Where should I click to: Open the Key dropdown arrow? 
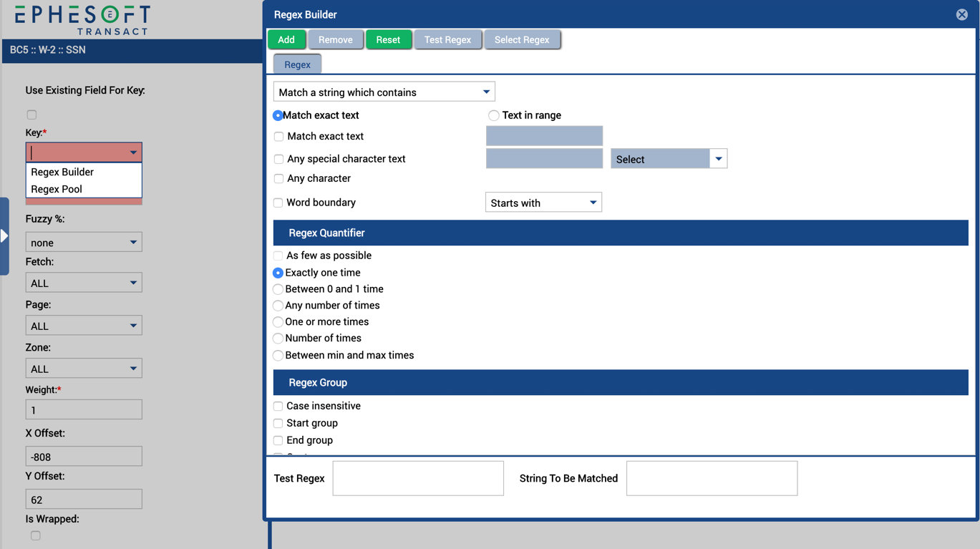(133, 152)
